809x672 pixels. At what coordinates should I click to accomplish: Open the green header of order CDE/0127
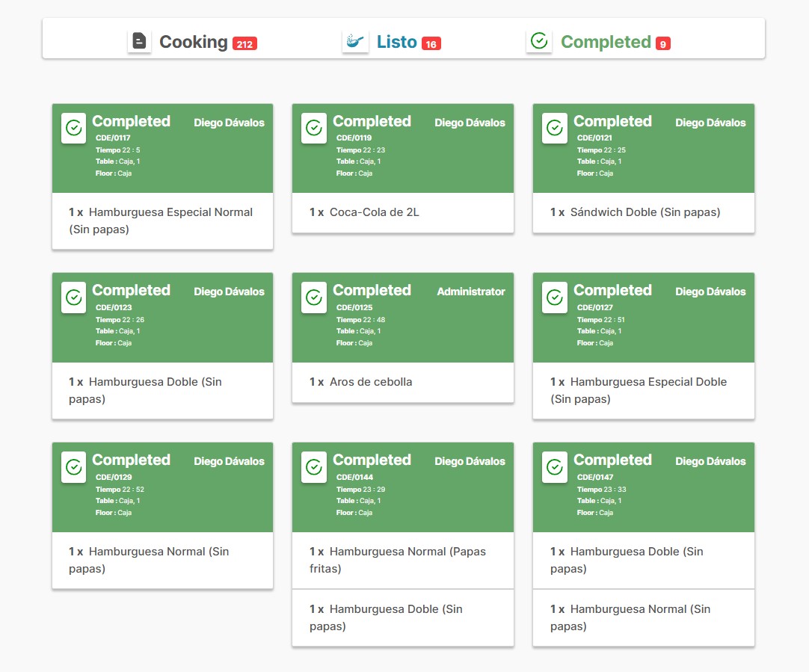643,318
